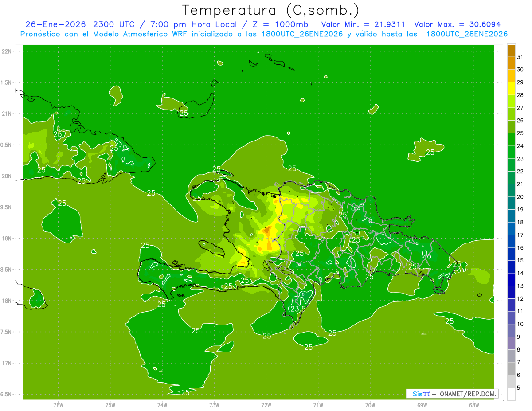
Task: Pick the legend swatch between 29 and 30
Action: point(512,76)
